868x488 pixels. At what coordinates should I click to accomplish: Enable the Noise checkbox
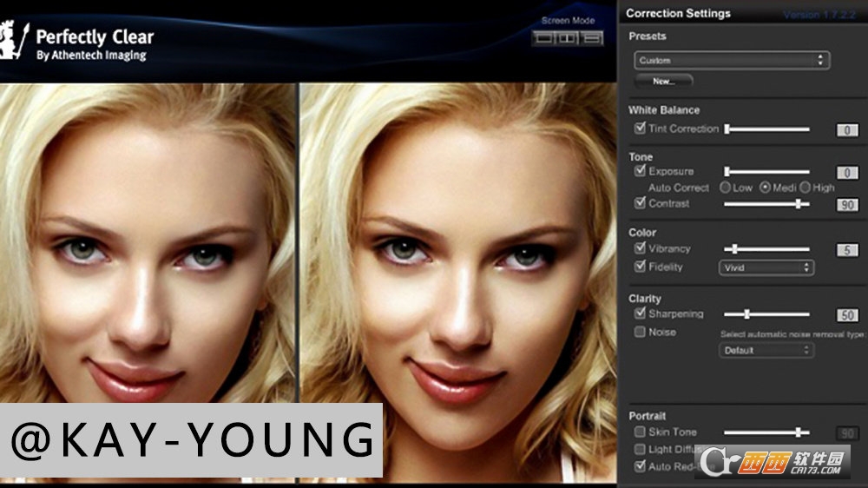pos(640,332)
